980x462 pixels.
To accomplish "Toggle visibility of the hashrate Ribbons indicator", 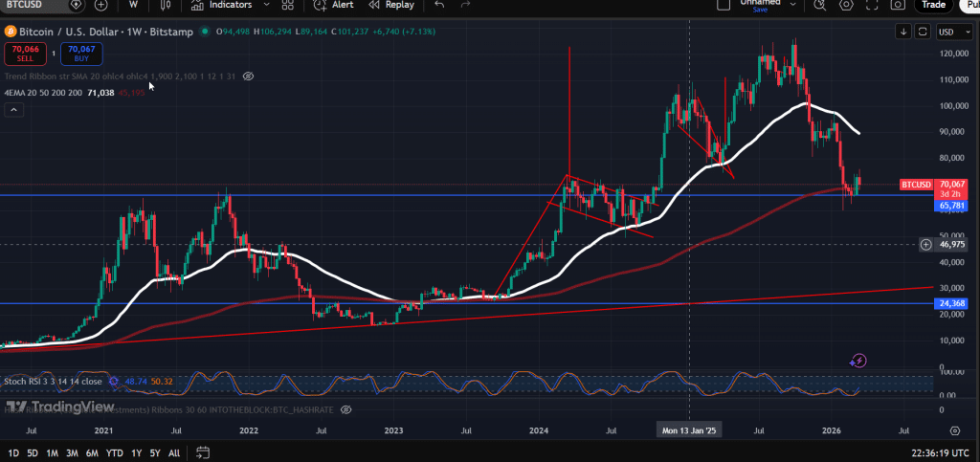I will 345,410.
